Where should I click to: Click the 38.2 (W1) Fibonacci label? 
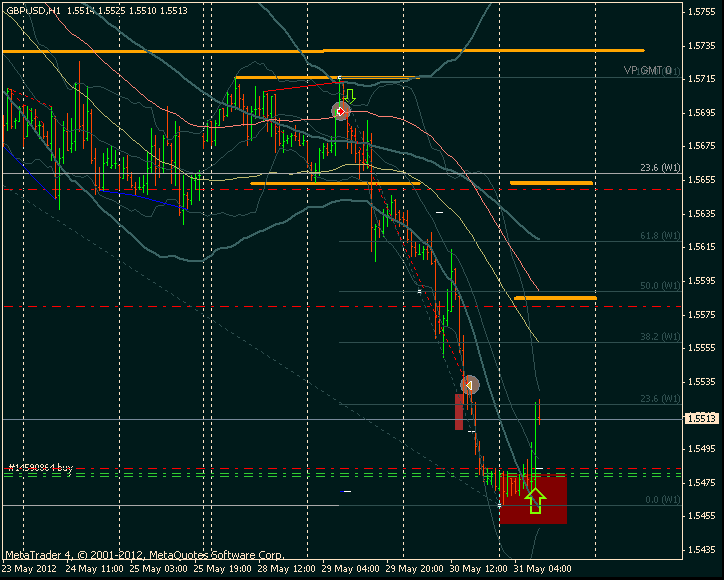(660, 337)
